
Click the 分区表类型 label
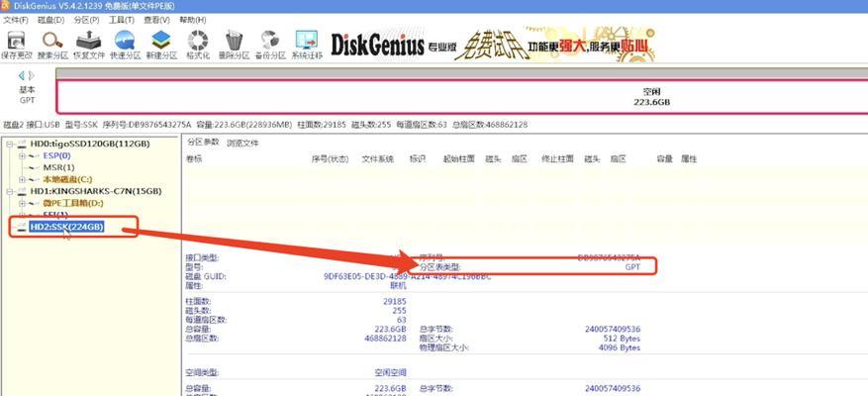pyautogui.click(x=440, y=267)
